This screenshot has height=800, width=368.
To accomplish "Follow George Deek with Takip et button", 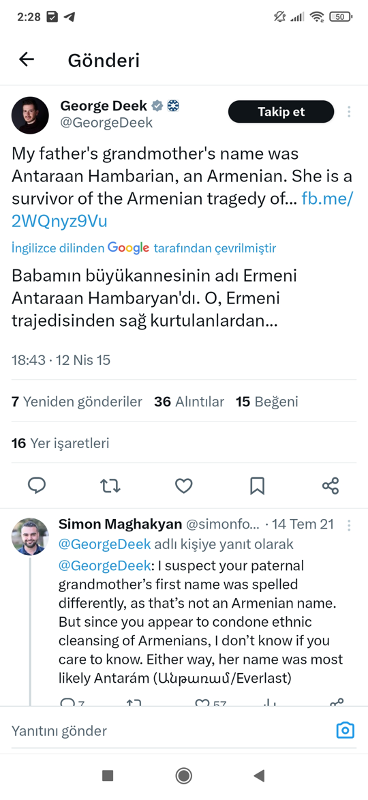I will coord(281,112).
